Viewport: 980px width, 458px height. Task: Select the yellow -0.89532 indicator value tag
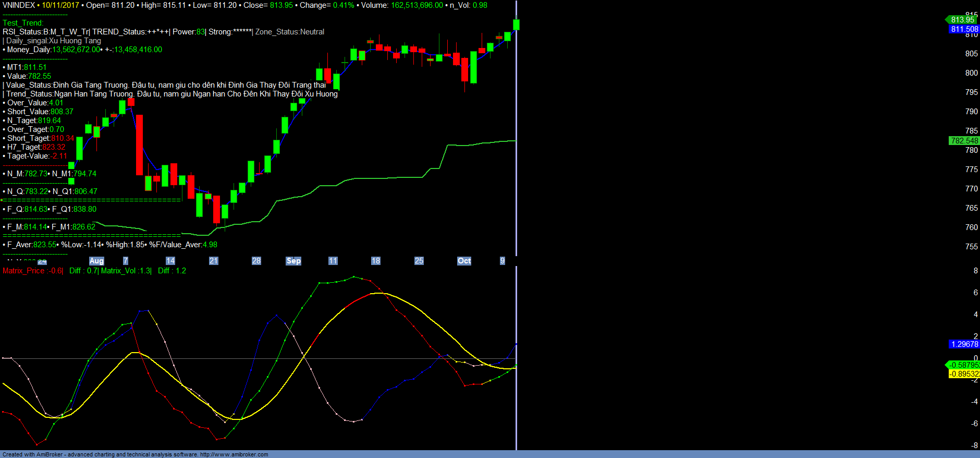[x=964, y=374]
